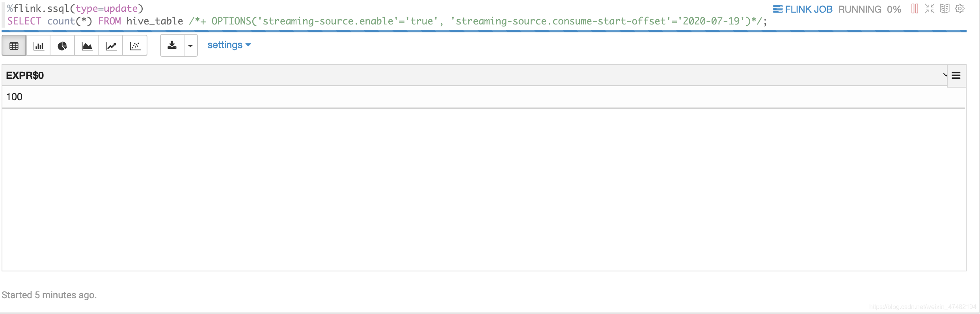Select the area chart visualization
The width and height of the screenshot is (980, 314).
[87, 46]
